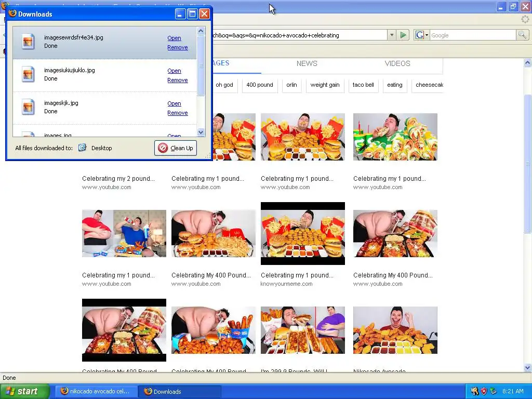Switch to nikocado avocado taskbar button
The width and height of the screenshot is (532, 399).
point(96,391)
